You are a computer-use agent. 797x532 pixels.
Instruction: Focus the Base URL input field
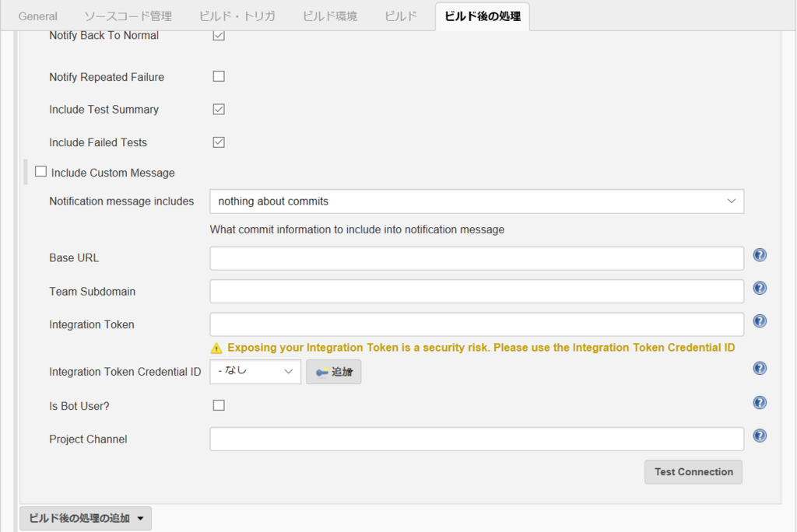pyautogui.click(x=477, y=258)
